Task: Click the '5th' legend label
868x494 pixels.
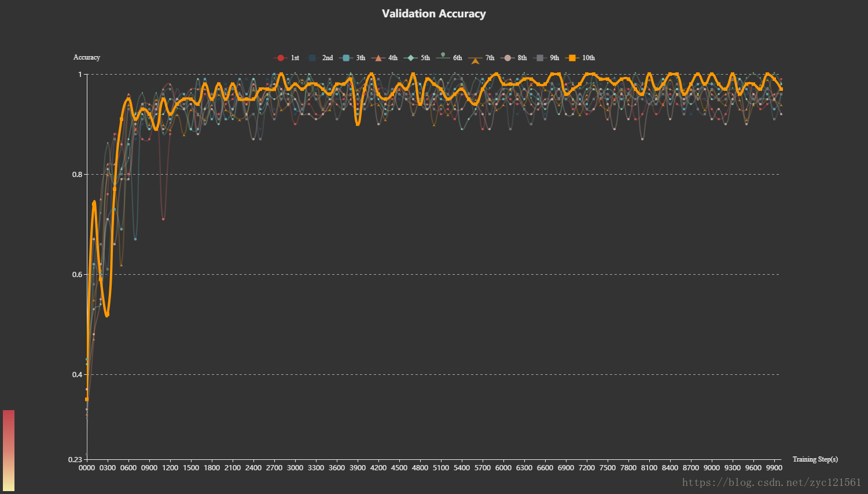Action: [425, 58]
